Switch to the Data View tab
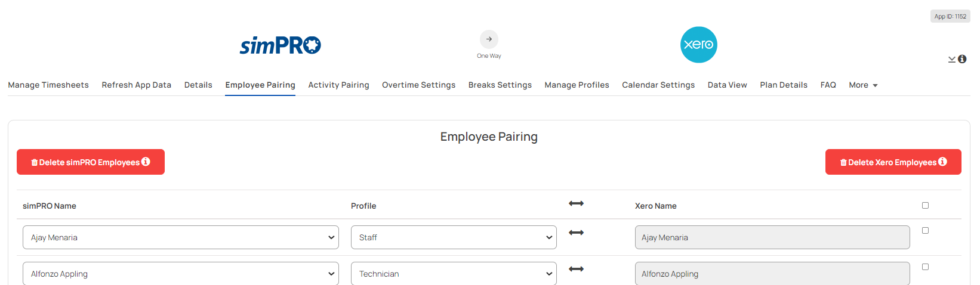Screen dimensions: 980x285 (x=728, y=85)
